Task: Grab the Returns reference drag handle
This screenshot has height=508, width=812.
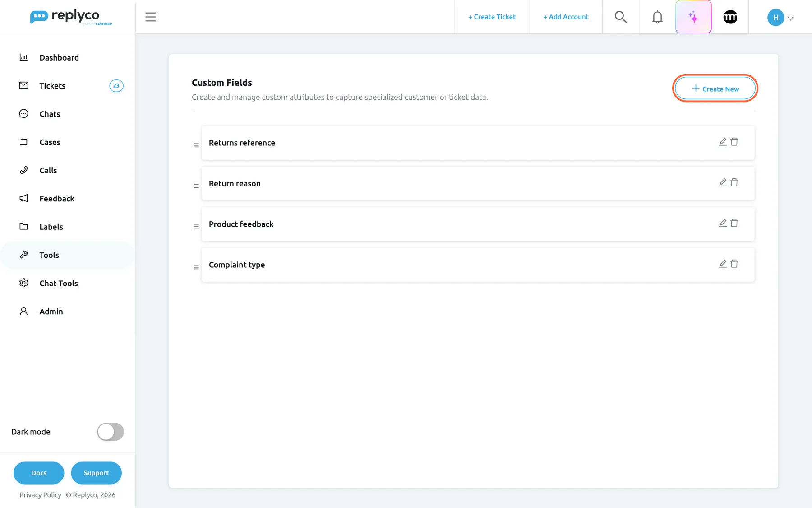Action: point(196,145)
